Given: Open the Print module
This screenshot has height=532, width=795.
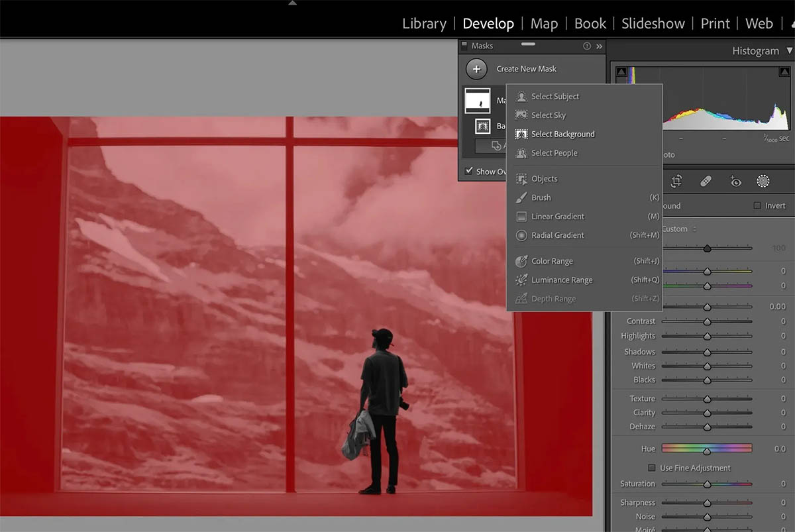Looking at the screenshot, I should pos(715,24).
